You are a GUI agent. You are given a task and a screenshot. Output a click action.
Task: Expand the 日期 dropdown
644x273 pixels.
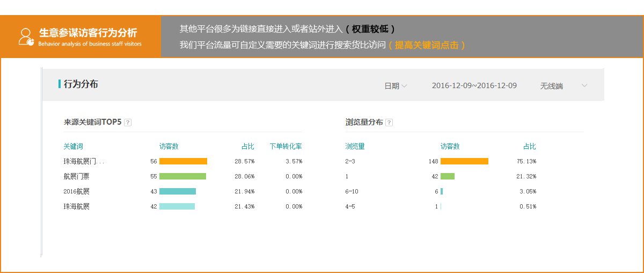coord(396,86)
